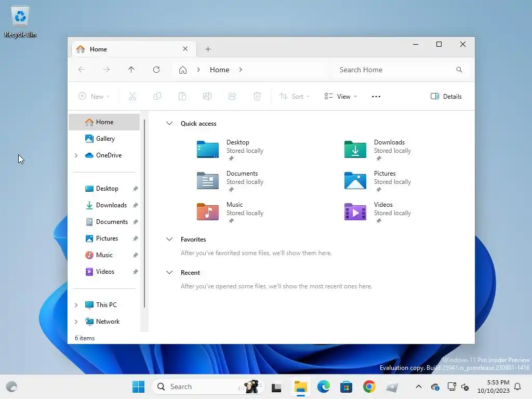
Task: Click the Copy icon in toolbar
Action: pyautogui.click(x=157, y=96)
